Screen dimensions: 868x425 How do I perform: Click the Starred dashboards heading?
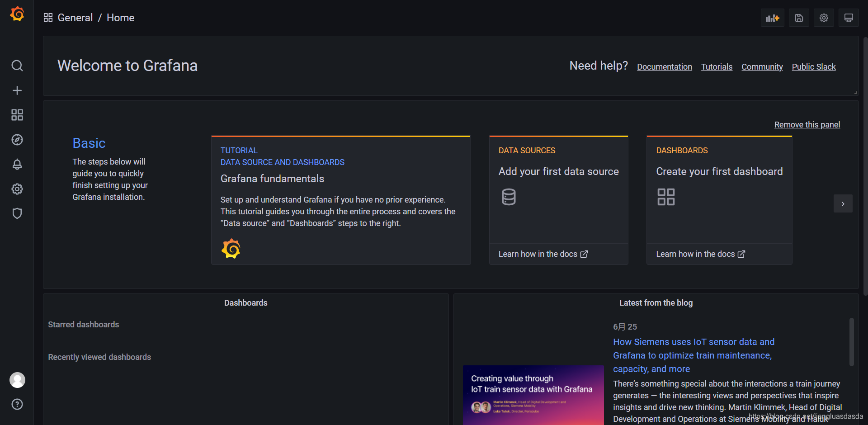pos(84,325)
